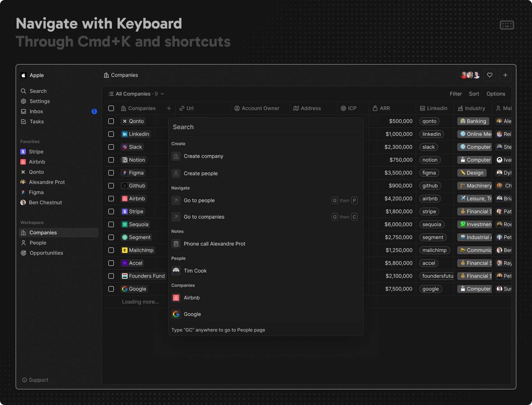Screen dimensions: 532x405
Task: Open the Sort options menu
Action: (474, 94)
